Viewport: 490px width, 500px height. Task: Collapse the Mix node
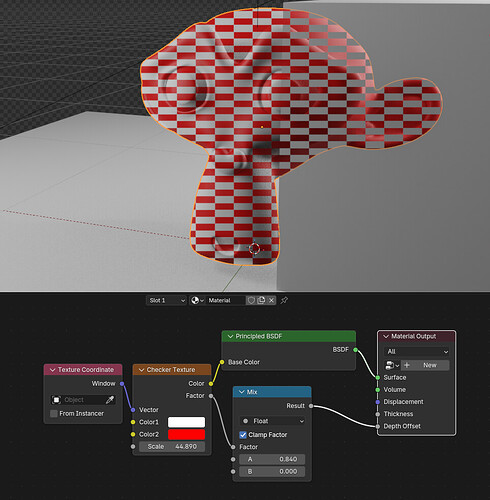coord(242,392)
